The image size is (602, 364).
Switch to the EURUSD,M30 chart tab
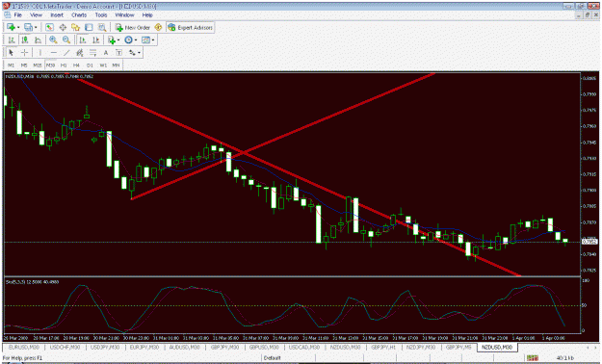(23, 347)
